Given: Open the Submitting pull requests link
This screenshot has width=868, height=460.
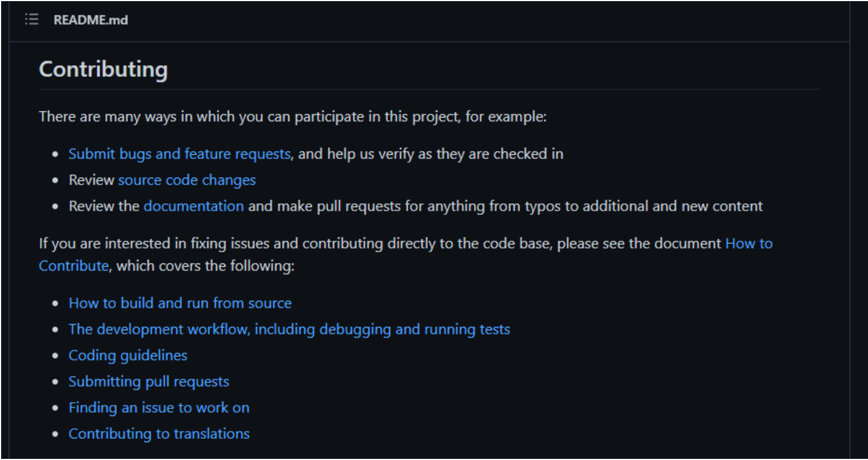Looking at the screenshot, I should (x=149, y=381).
